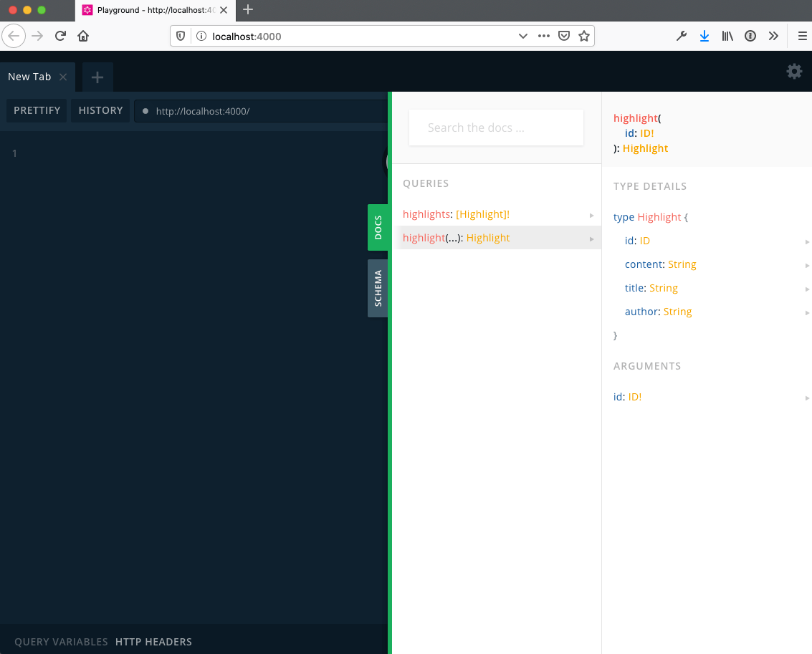Image resolution: width=812 pixels, height=654 pixels.
Task: Open the address bar dropdown chevron
Action: (523, 35)
